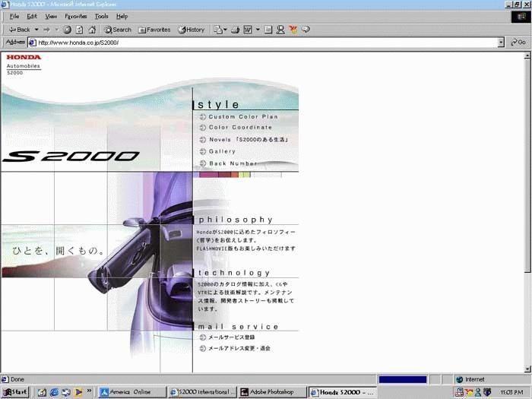532x399 pixels.
Task: Open the Favorites toolbar button
Action: 154,30
